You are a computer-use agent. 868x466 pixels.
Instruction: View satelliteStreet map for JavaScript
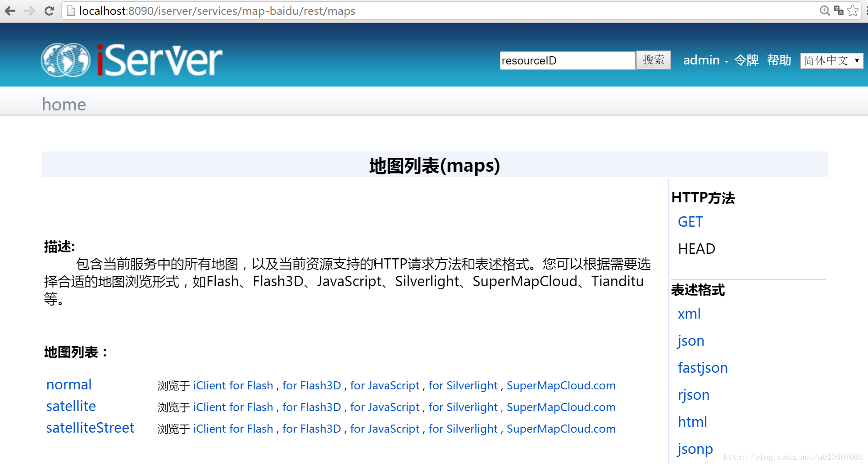(385, 429)
